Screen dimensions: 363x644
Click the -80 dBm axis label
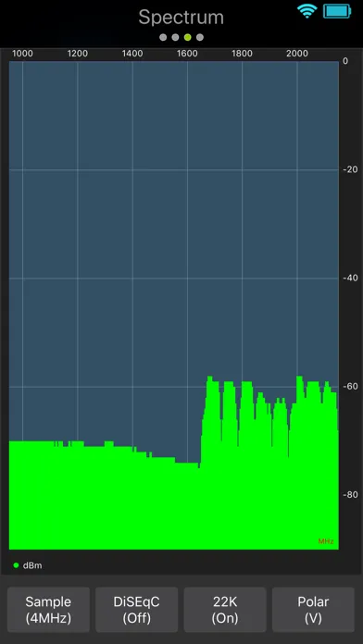point(350,495)
